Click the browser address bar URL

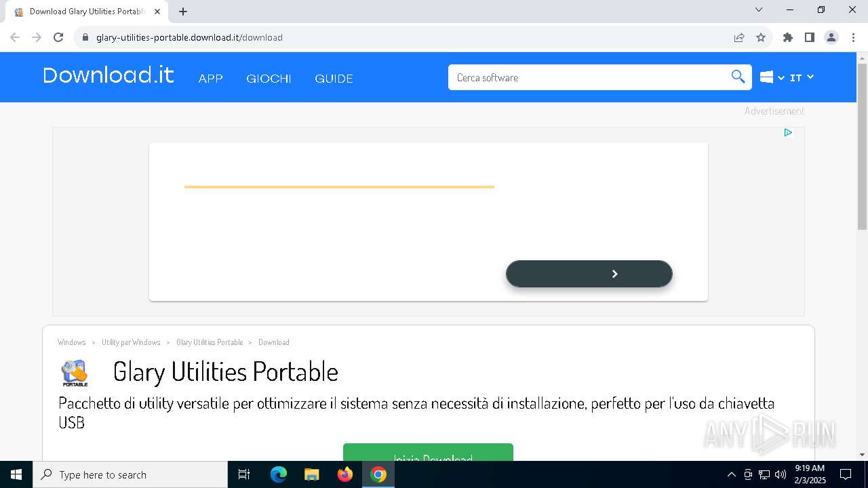pyautogui.click(x=189, y=37)
